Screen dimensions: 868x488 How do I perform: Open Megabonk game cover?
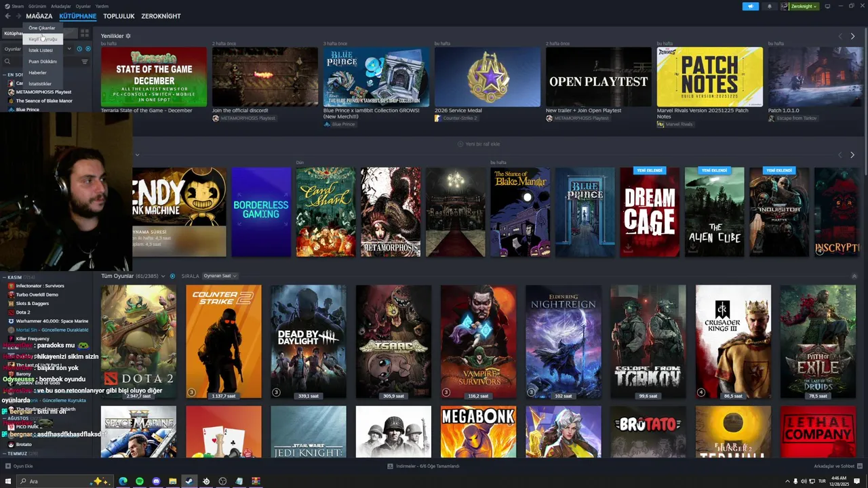478,432
